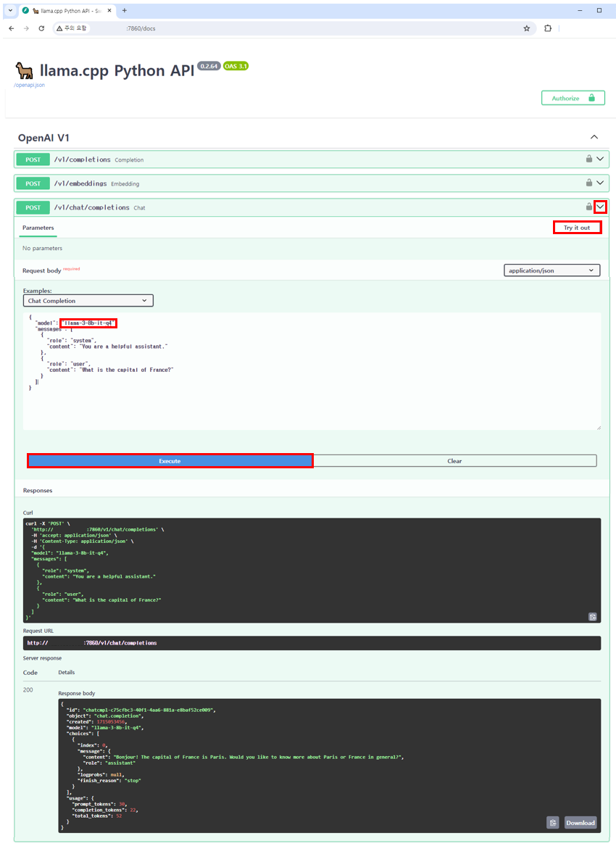
Task: Click the 200 response code
Action: click(28, 690)
